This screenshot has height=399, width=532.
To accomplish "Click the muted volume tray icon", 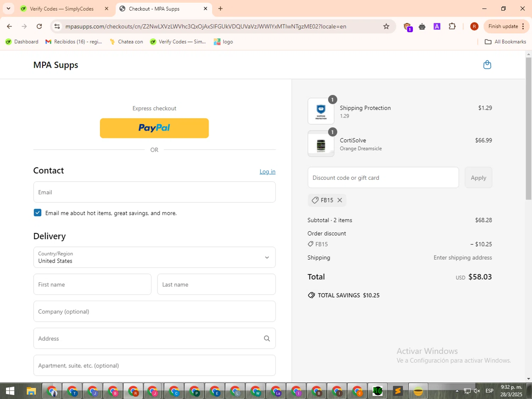I will [x=477, y=391].
